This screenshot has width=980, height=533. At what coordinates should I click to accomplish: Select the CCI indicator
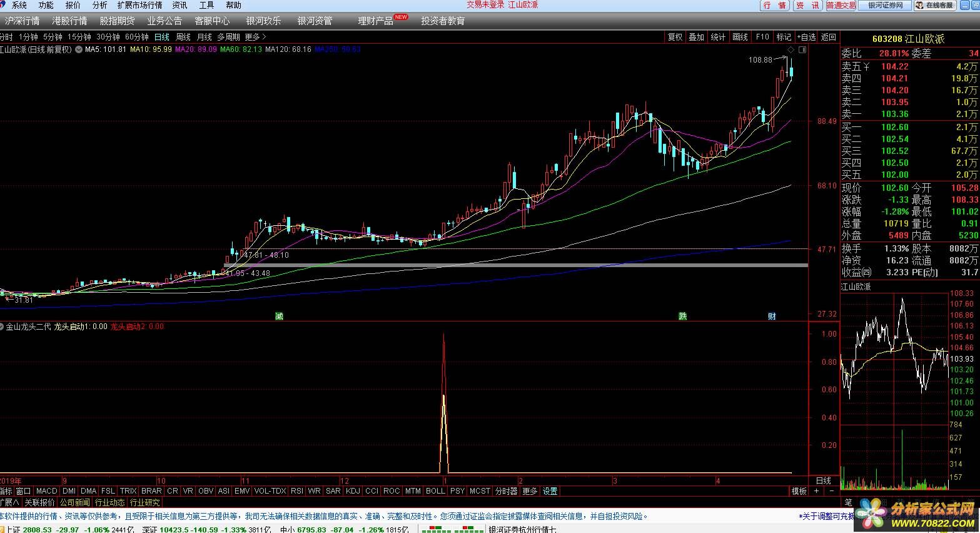(371, 491)
